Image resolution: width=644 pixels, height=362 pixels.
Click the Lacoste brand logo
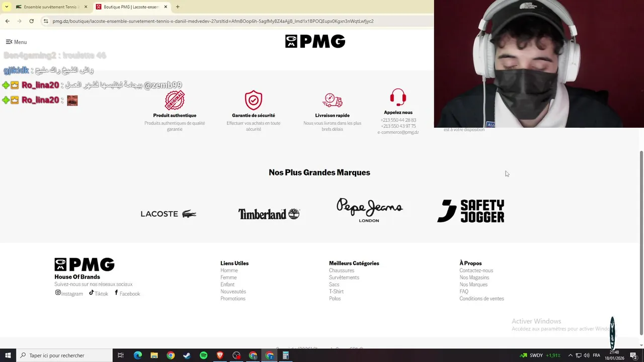pyautogui.click(x=169, y=214)
